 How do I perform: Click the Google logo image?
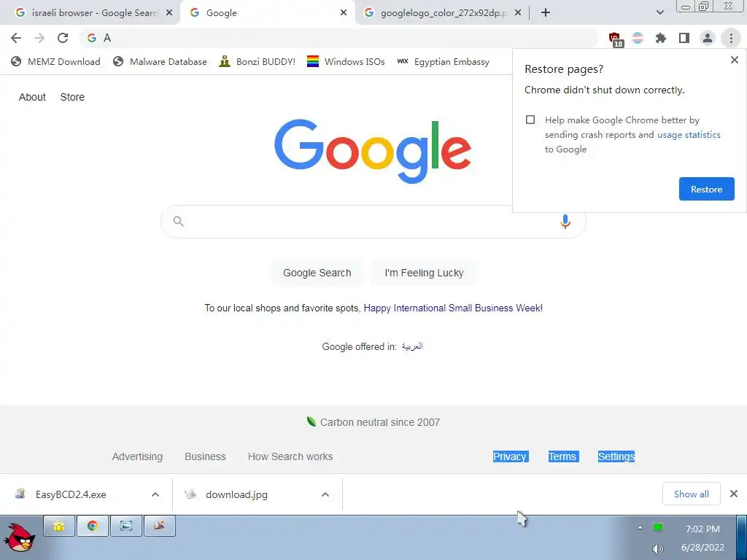(373, 151)
